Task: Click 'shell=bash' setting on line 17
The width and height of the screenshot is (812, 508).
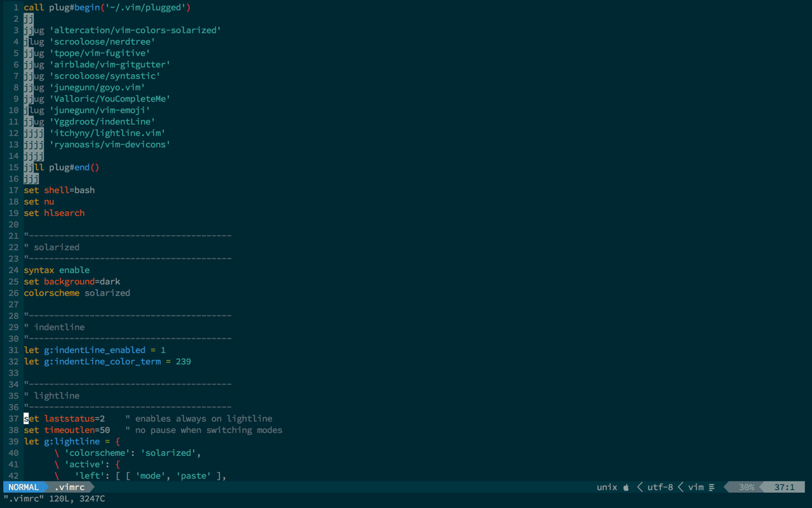Action: click(70, 190)
